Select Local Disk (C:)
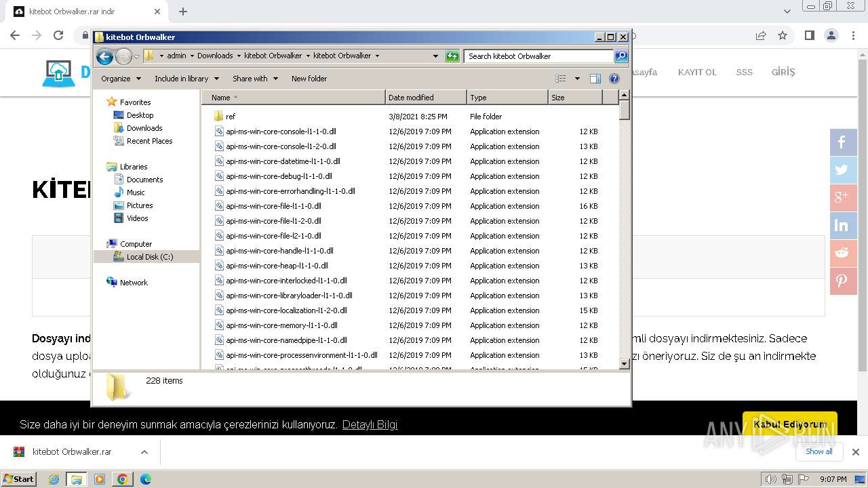 [x=149, y=257]
